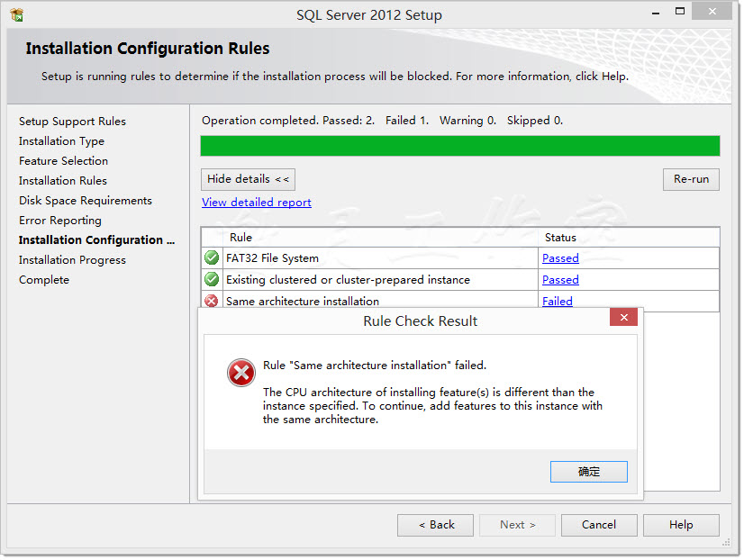Click the Operation completed status text
This screenshot has width=744, height=560.
click(382, 121)
